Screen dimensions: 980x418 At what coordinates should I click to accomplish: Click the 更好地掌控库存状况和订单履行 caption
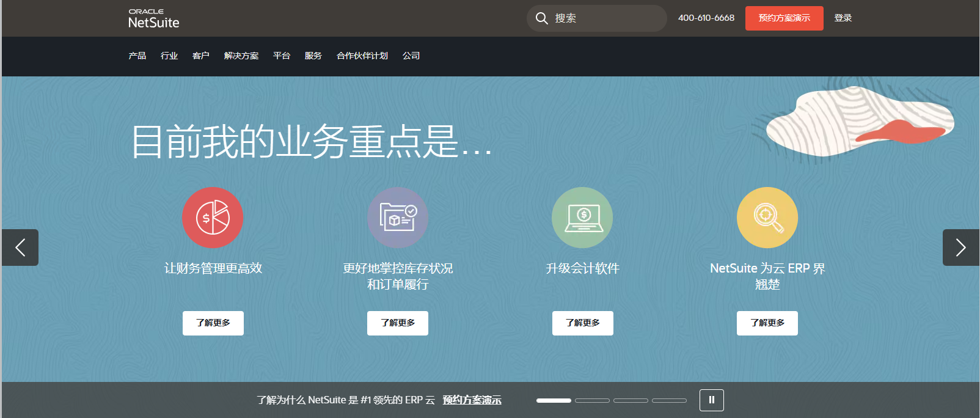398,276
